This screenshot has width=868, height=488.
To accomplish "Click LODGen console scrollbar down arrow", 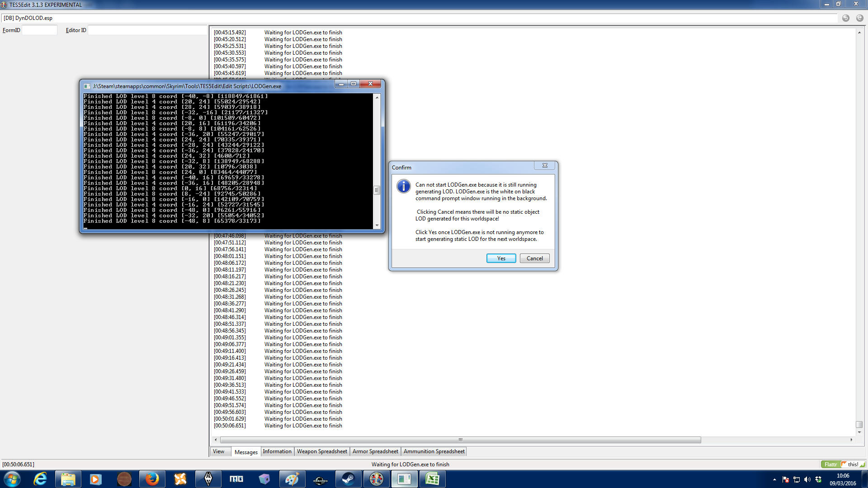I will pyautogui.click(x=377, y=225).
